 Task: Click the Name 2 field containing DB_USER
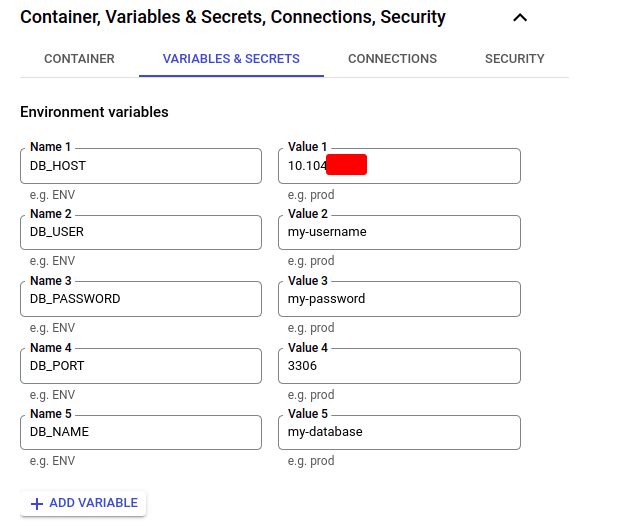pyautogui.click(x=141, y=232)
